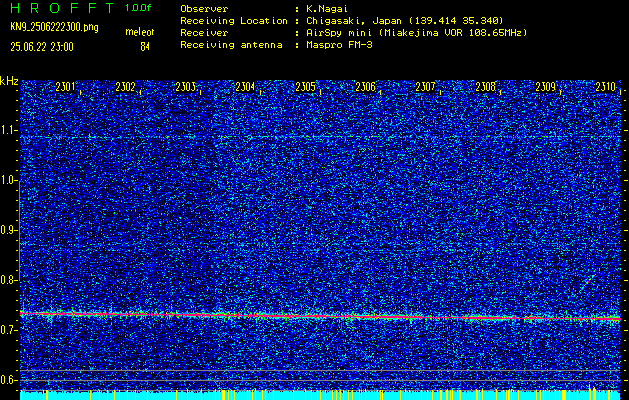Click the 2305 time marker
Viewport: 629px width, 400px height.
[x=305, y=87]
